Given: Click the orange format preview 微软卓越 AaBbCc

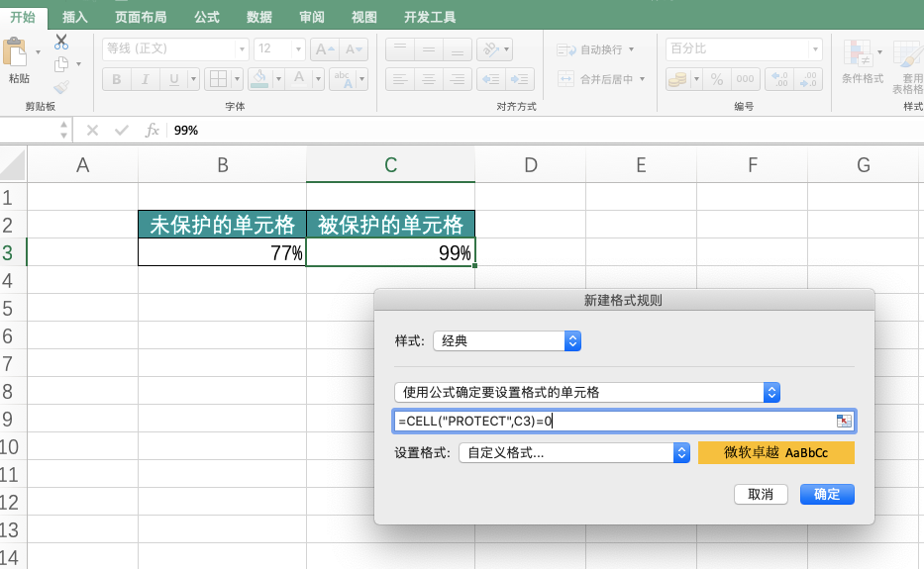Looking at the screenshot, I should pyautogui.click(x=776, y=453).
